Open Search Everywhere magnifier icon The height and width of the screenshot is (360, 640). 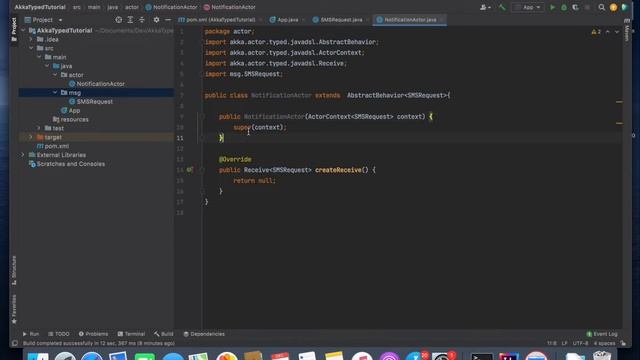coord(601,7)
